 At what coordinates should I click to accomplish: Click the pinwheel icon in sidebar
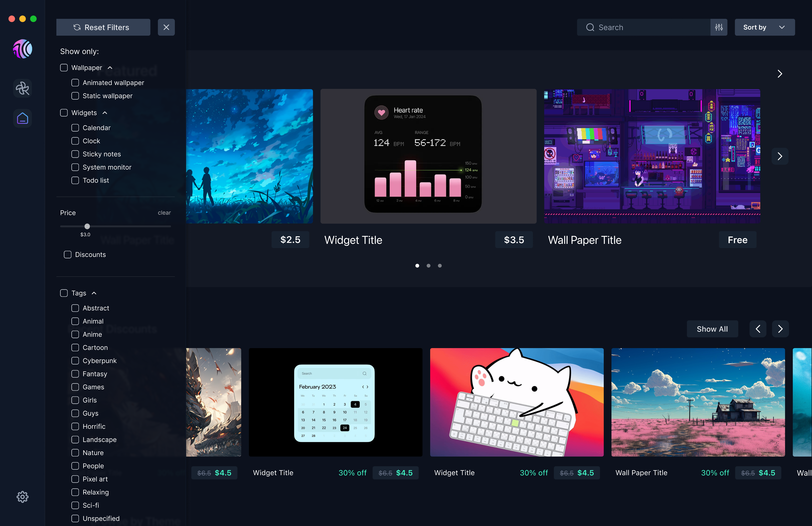point(23,89)
